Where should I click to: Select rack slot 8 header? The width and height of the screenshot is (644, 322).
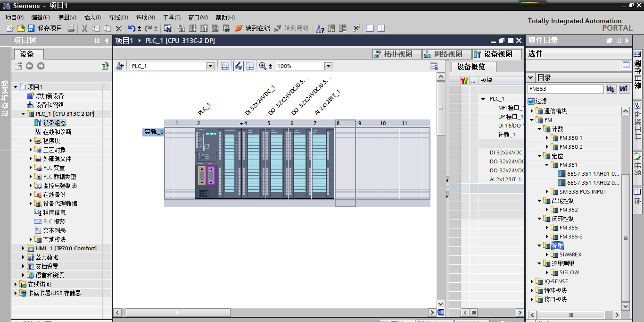(x=345, y=123)
